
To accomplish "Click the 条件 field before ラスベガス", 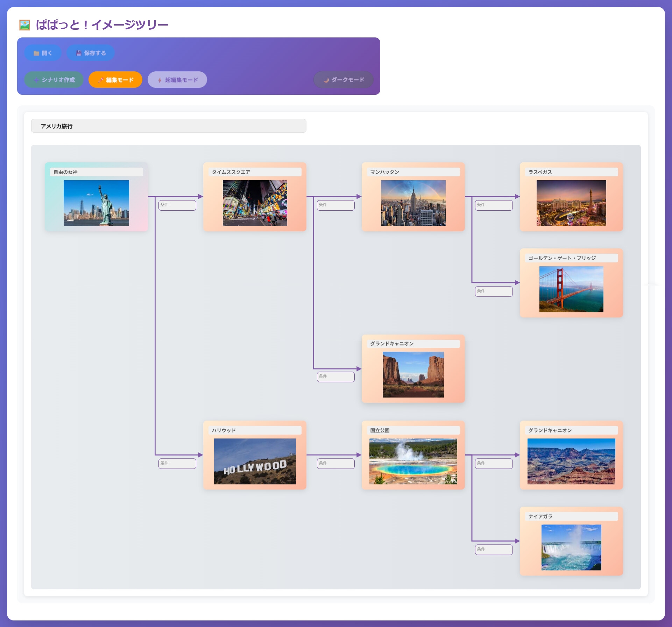I will [x=494, y=205].
